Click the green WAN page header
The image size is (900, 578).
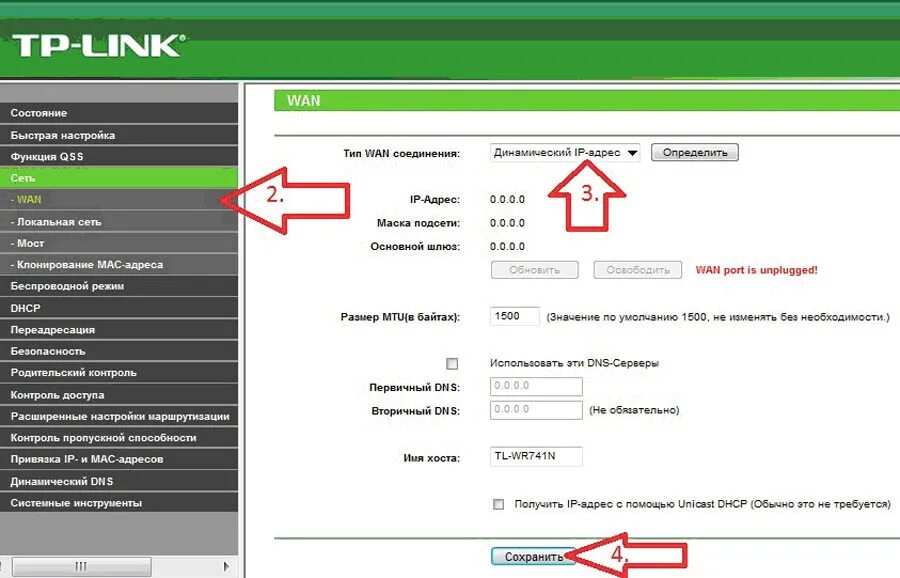click(587, 100)
